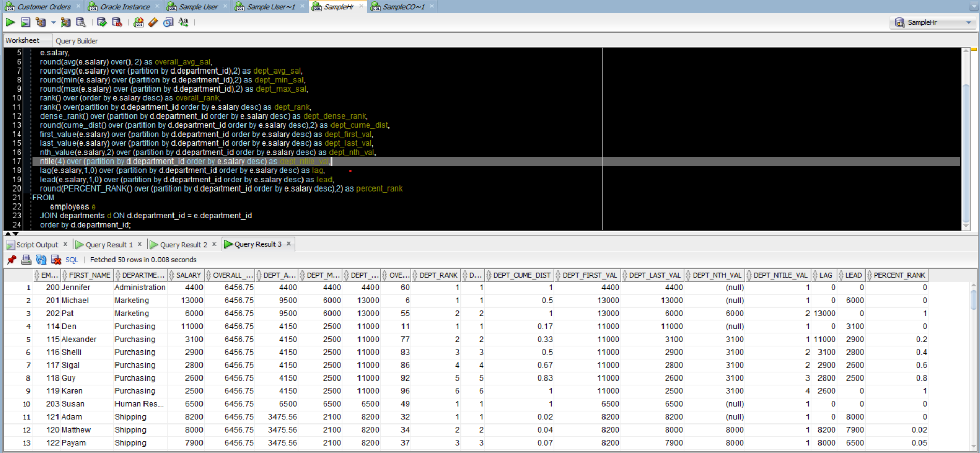Commit changes with the database checkmark icon
The image size is (980, 453).
pos(102,22)
